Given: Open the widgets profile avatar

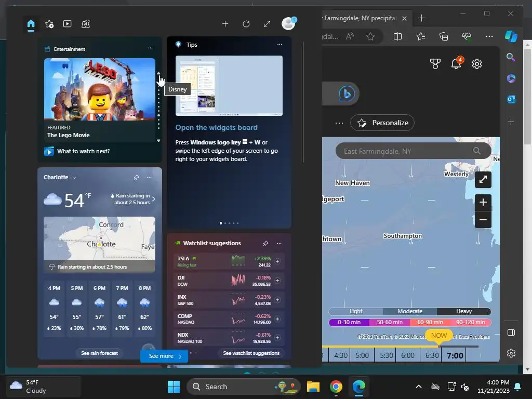Looking at the screenshot, I should [x=289, y=24].
